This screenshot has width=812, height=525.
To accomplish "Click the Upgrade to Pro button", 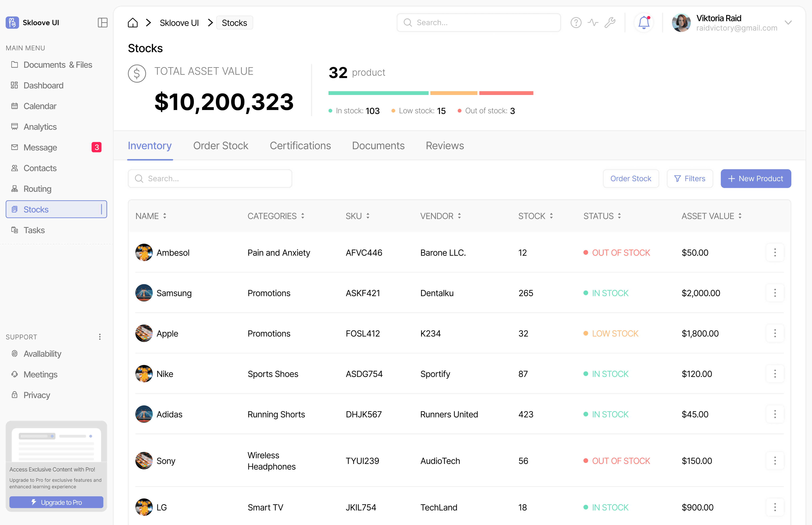I will [56, 502].
